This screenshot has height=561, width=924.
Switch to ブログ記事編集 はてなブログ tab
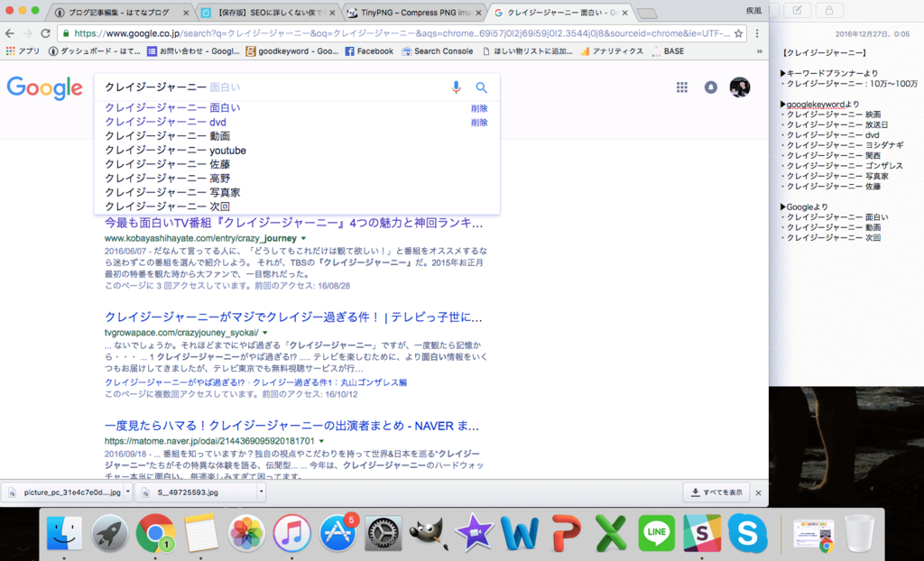(x=121, y=13)
